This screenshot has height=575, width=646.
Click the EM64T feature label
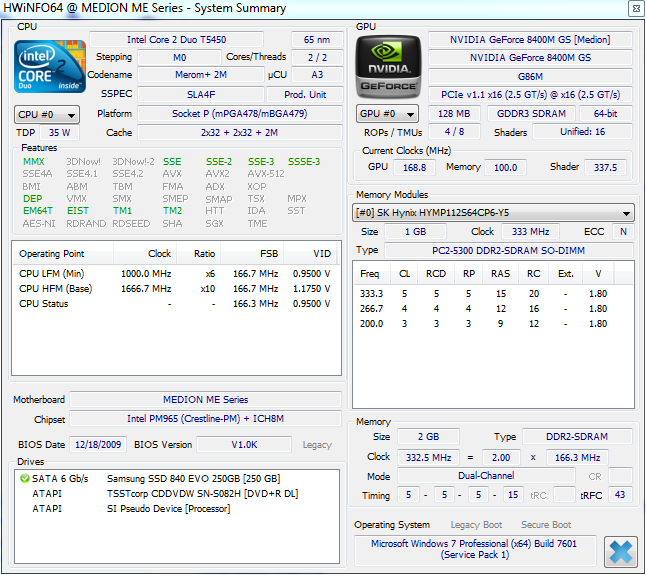tap(37, 211)
